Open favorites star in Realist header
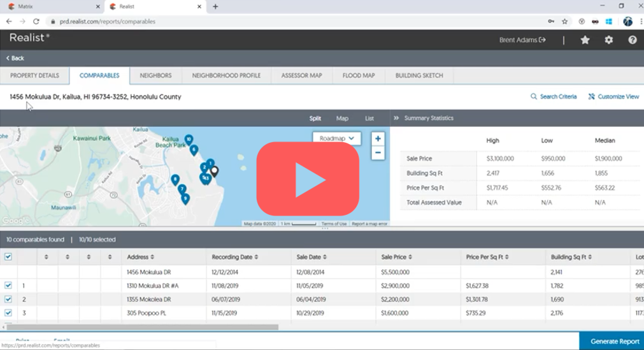644x350 pixels. click(585, 40)
